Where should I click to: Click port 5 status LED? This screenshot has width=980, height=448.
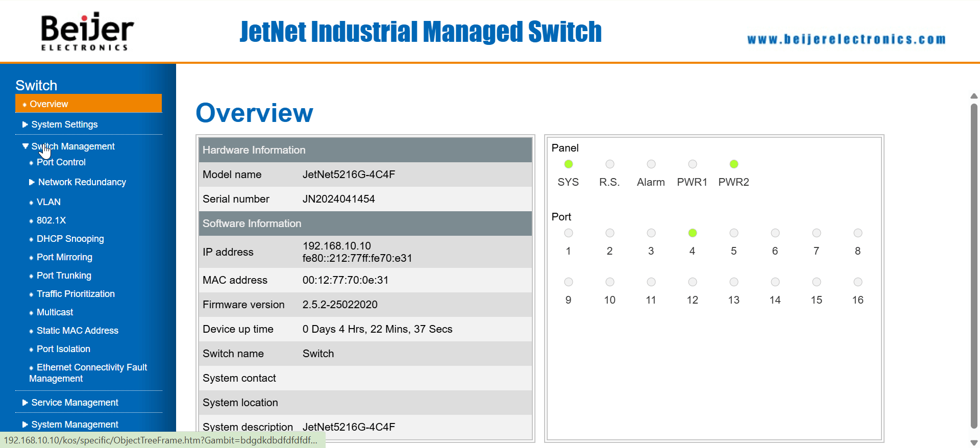point(733,233)
